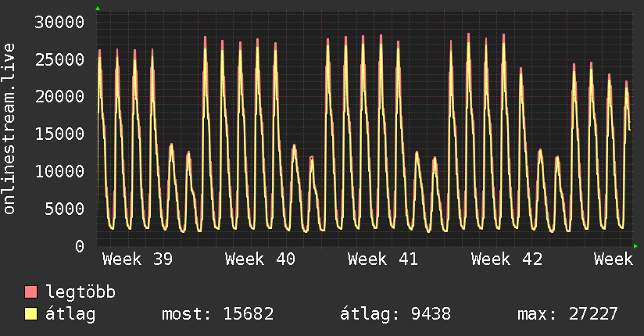This screenshot has width=644, height=336.
Task: Click the 25000 y-axis label
Action: click(x=59, y=60)
